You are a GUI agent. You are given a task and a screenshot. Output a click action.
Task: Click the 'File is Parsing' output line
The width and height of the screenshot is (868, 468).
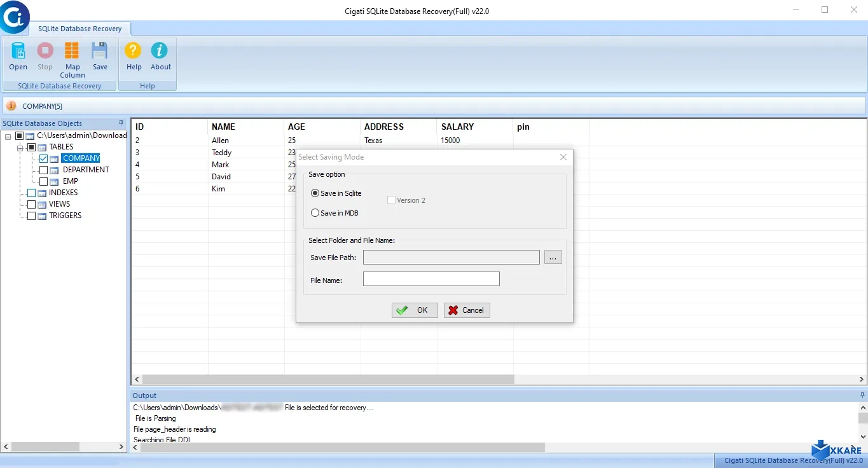coord(156,418)
